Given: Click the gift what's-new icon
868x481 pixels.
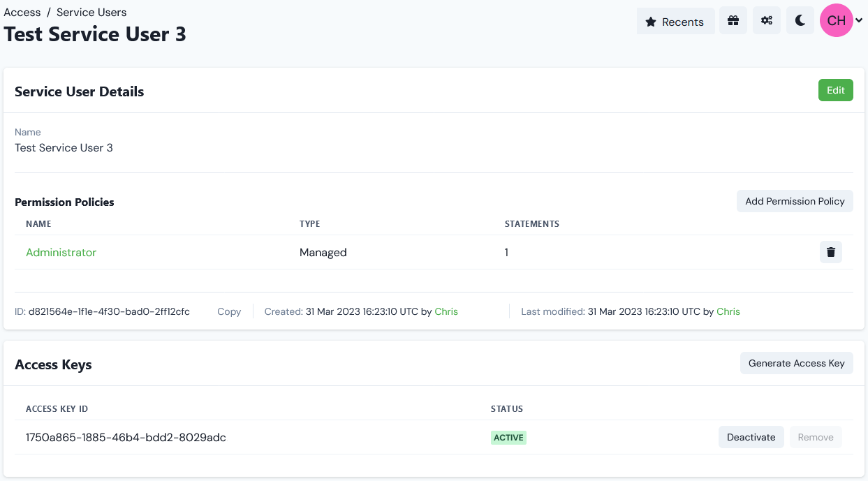Looking at the screenshot, I should [733, 20].
